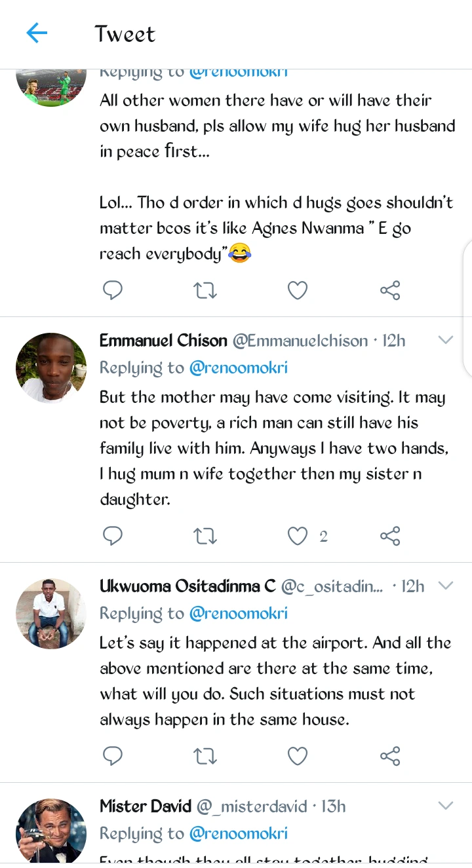This screenshot has width=472, height=868.
Task: Like Ukwuoma Ositadinma's airport tweet
Action: coord(298,757)
